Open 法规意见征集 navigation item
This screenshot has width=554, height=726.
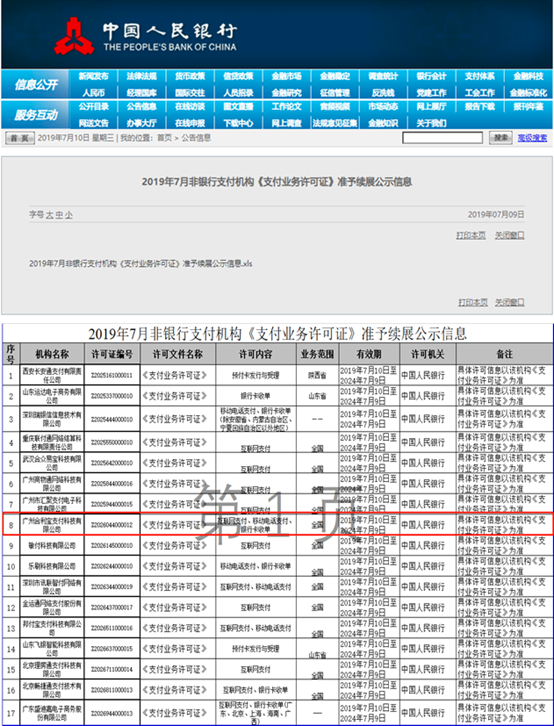(x=335, y=123)
